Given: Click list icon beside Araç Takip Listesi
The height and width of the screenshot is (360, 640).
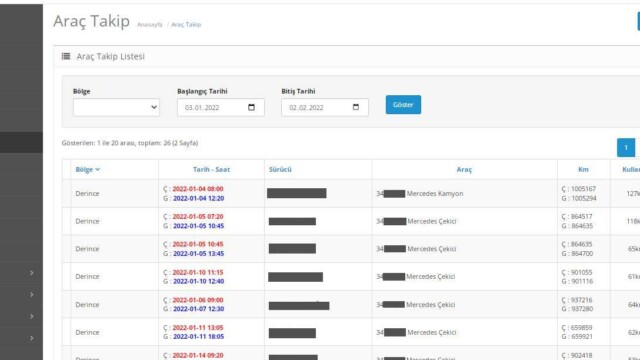Looking at the screenshot, I should (66, 56).
